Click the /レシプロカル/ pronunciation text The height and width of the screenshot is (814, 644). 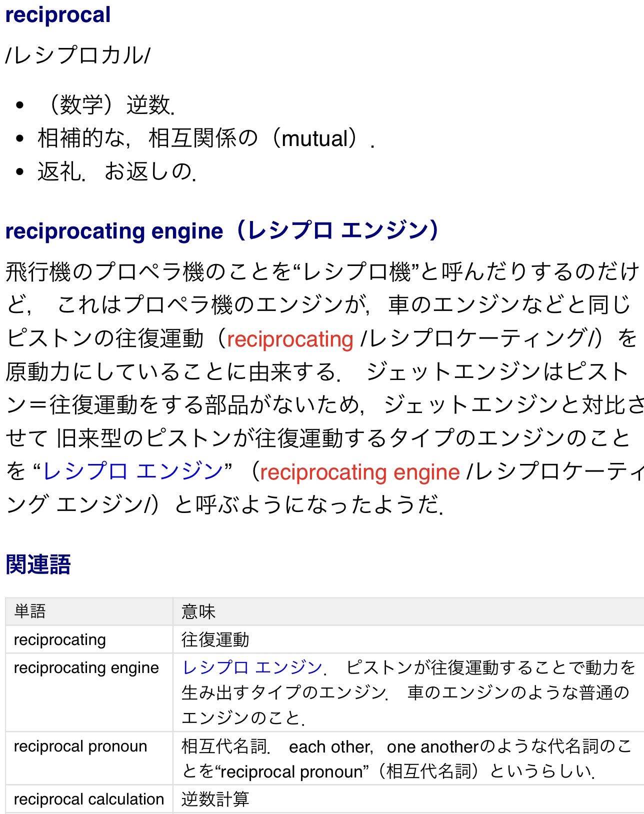tap(77, 55)
